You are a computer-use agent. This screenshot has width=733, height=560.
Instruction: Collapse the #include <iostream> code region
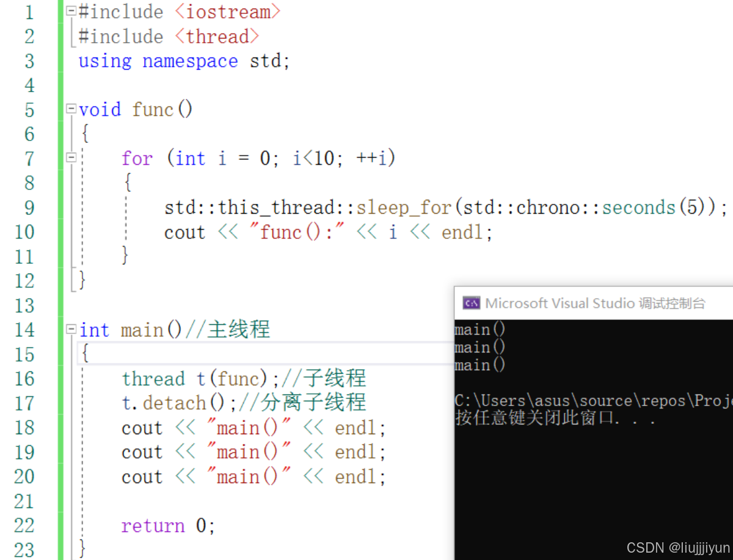(x=70, y=11)
